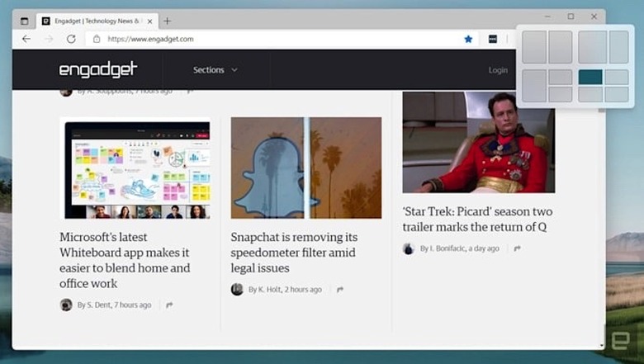
Task: Share the Whiteboard article via arrow icon
Action: click(169, 305)
